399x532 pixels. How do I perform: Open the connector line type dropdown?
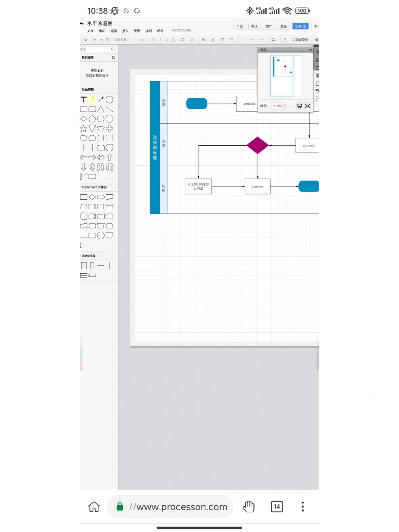coord(243,40)
